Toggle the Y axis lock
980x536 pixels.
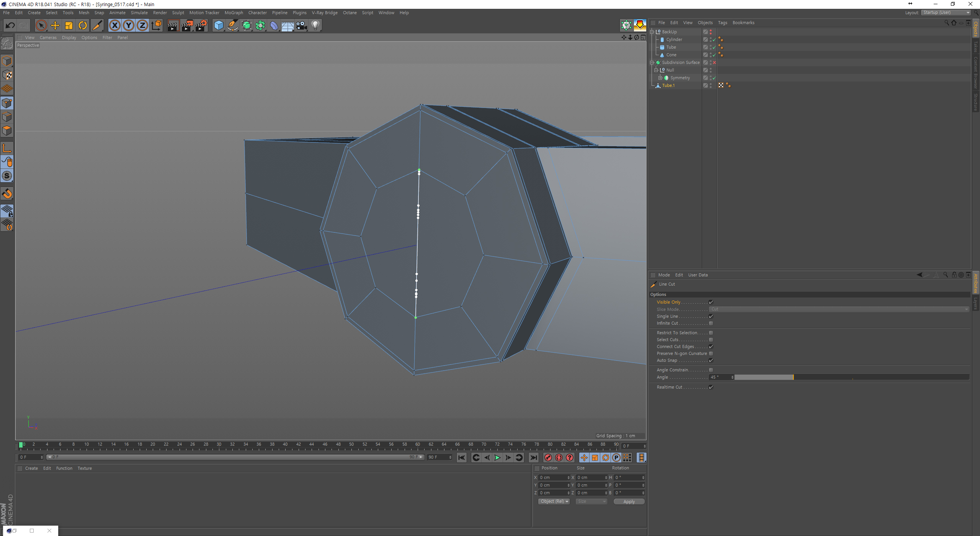pos(129,26)
